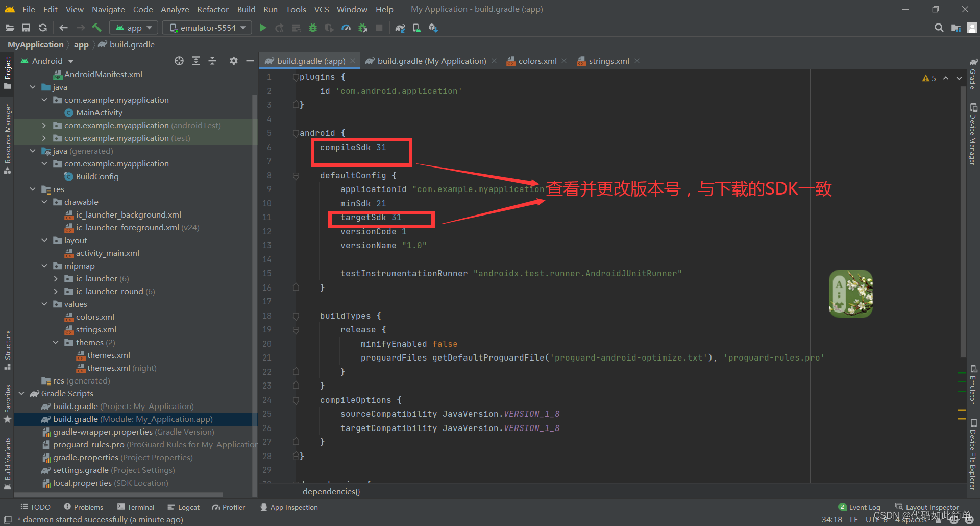This screenshot has width=980, height=526.
Task: Open the Layout Inspector
Action: pos(927,507)
